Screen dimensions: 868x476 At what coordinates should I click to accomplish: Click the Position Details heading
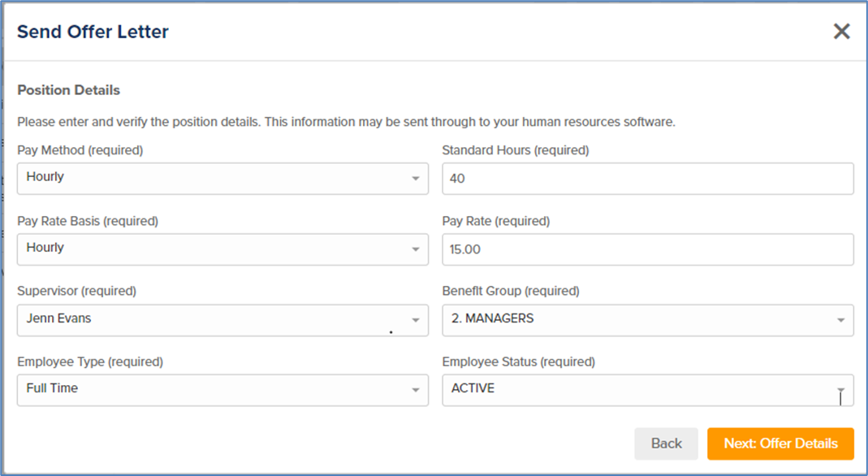[x=69, y=90]
